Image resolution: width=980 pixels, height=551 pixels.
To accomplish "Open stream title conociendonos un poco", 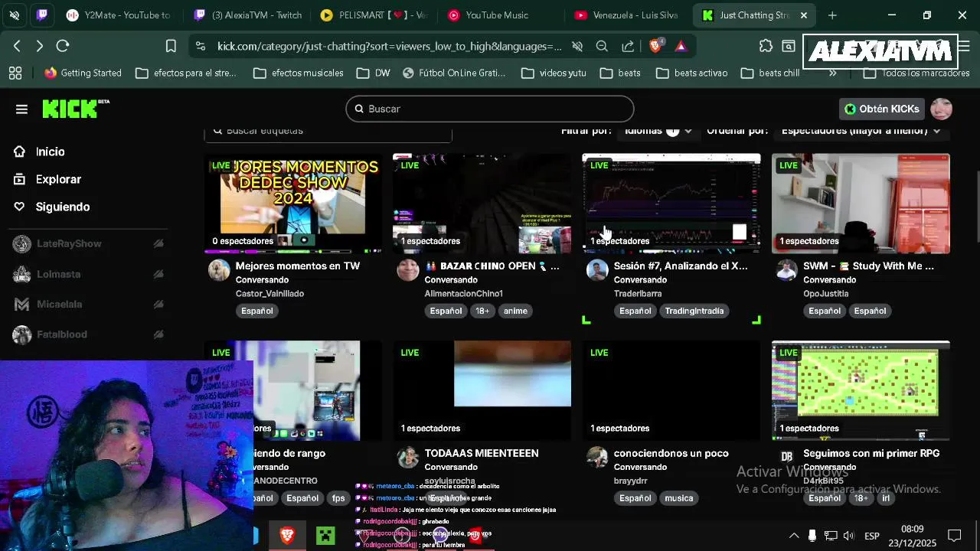I will coord(671,453).
